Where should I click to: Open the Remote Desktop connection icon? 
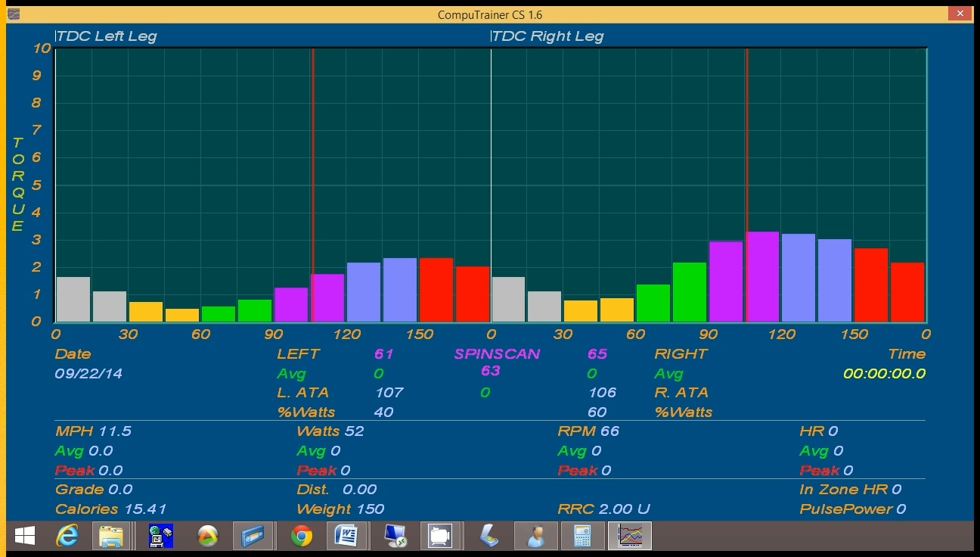[x=394, y=537]
